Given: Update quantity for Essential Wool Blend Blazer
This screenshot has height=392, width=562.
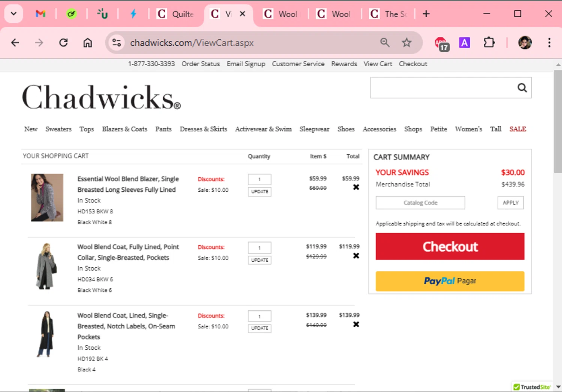Looking at the screenshot, I should (x=259, y=192).
